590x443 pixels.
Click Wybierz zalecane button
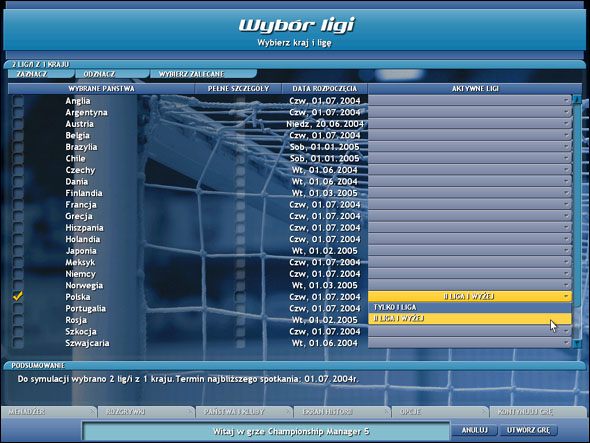pyautogui.click(x=203, y=74)
